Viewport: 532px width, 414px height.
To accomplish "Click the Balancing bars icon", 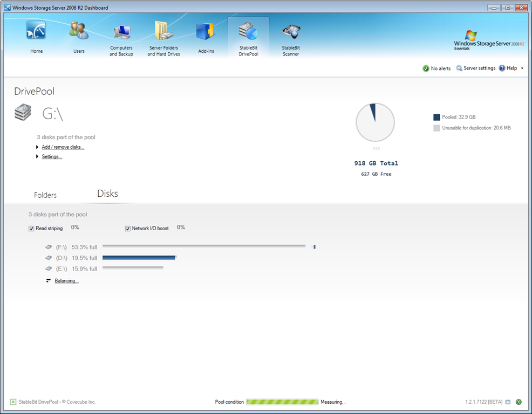I will (49, 280).
